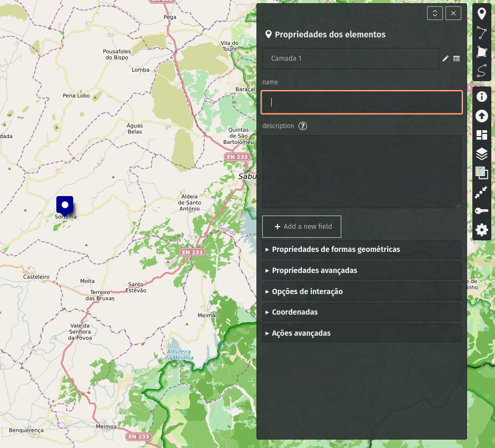Open the templates dashboard icon

(481, 135)
